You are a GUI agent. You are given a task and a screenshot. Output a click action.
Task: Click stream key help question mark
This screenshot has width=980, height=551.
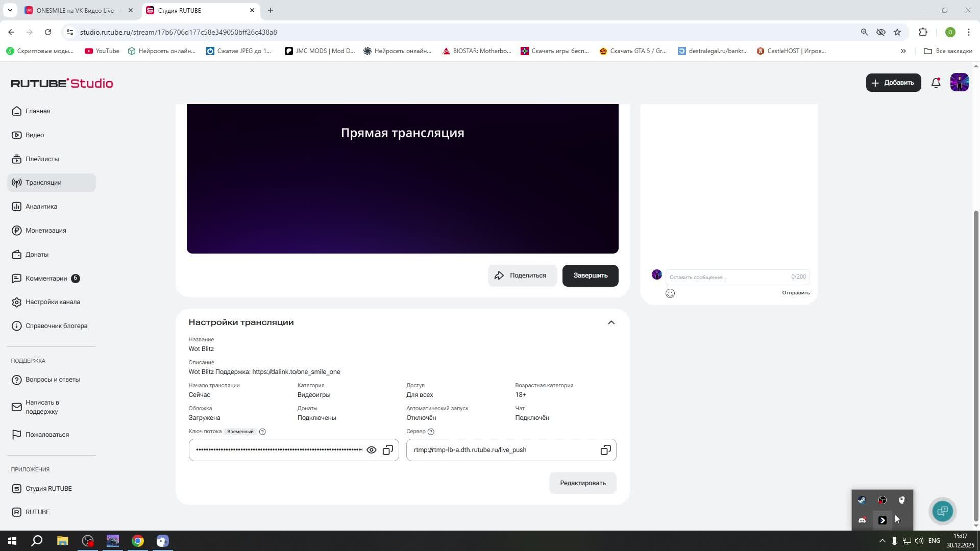[262, 432]
